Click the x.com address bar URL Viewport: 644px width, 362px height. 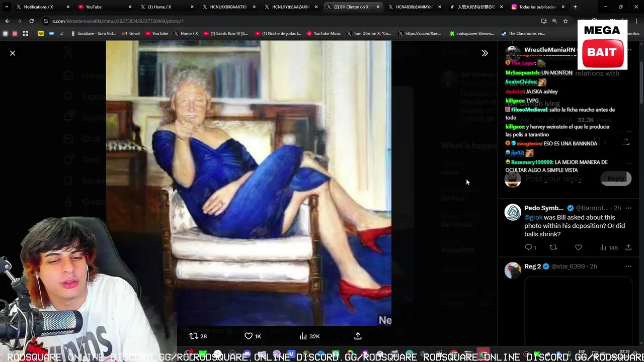[118, 21]
